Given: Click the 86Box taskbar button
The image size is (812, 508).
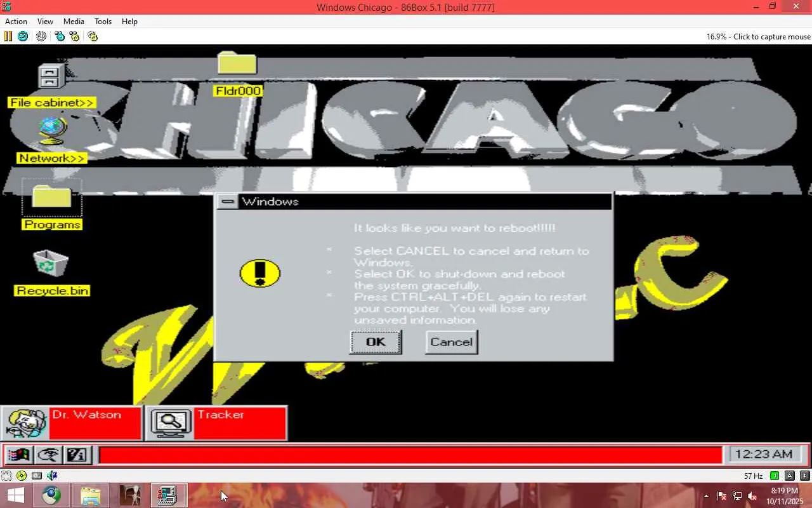Looking at the screenshot, I should [168, 495].
